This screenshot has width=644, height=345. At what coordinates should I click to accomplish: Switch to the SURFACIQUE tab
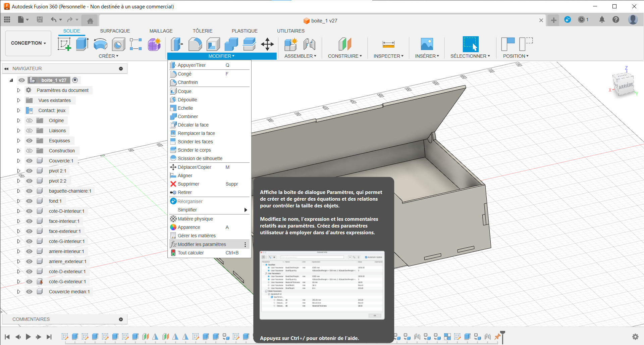point(115,31)
